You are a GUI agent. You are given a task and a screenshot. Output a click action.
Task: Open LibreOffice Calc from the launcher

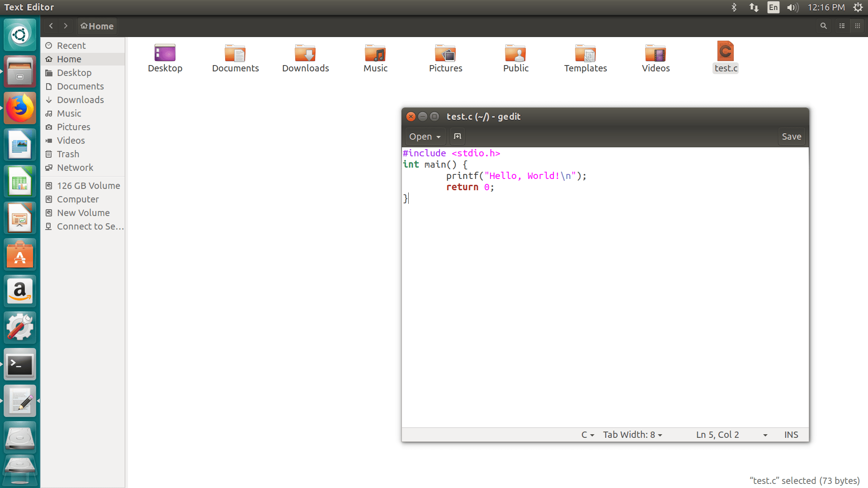click(20, 181)
